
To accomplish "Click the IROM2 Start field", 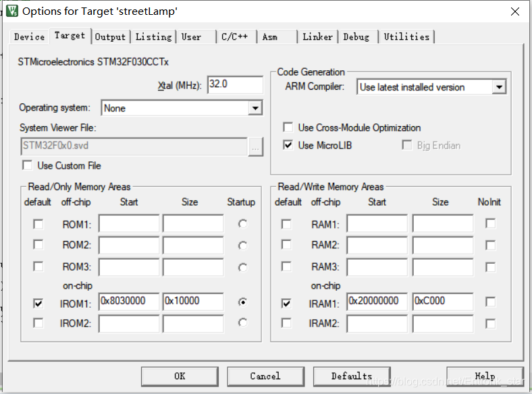I will click(x=128, y=324).
